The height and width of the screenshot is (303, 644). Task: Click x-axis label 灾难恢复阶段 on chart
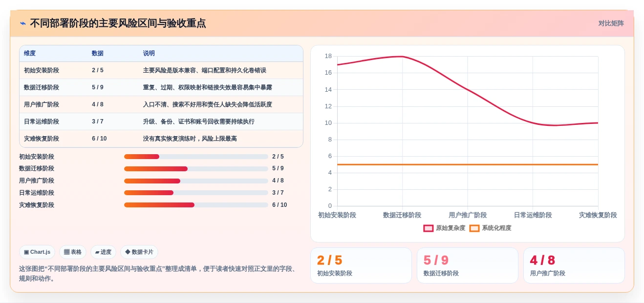(x=598, y=215)
